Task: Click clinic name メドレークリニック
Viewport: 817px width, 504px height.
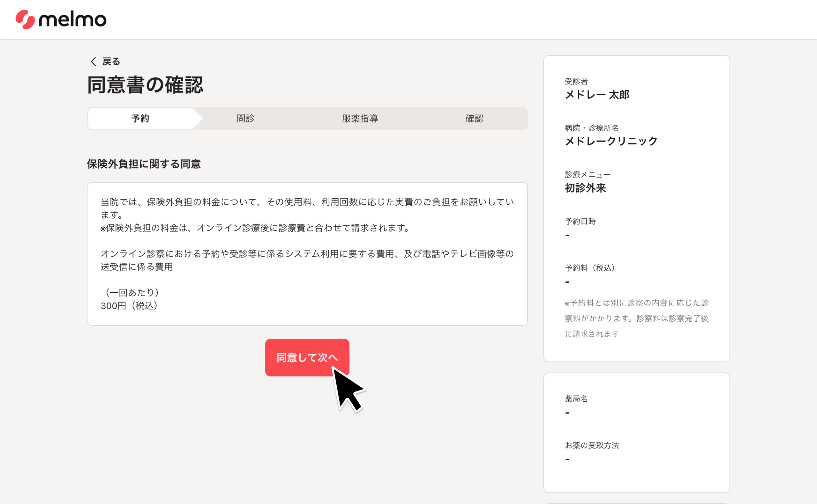Action: pos(611,141)
